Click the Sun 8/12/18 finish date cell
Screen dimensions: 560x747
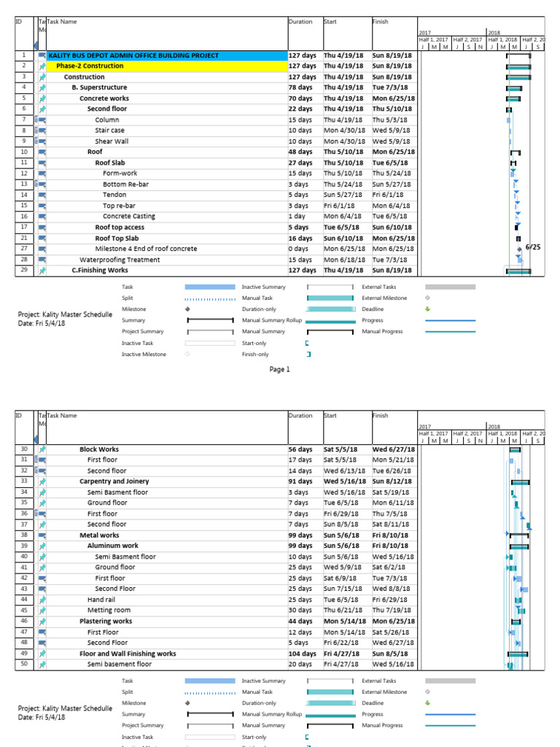(392, 481)
